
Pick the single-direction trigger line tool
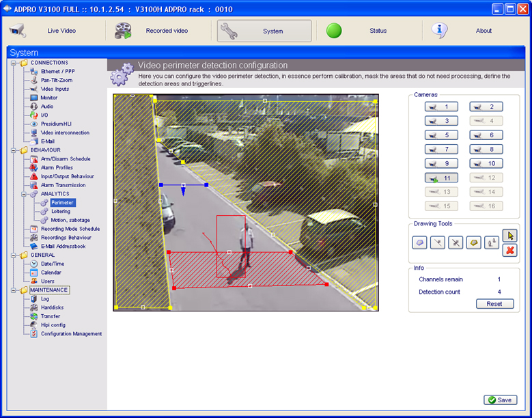(x=438, y=242)
